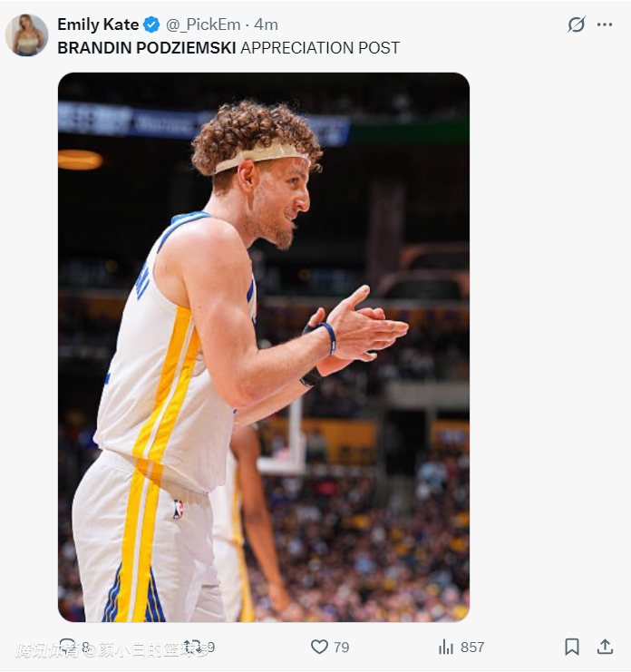
Task: Bookmark this post
Action: [572, 647]
